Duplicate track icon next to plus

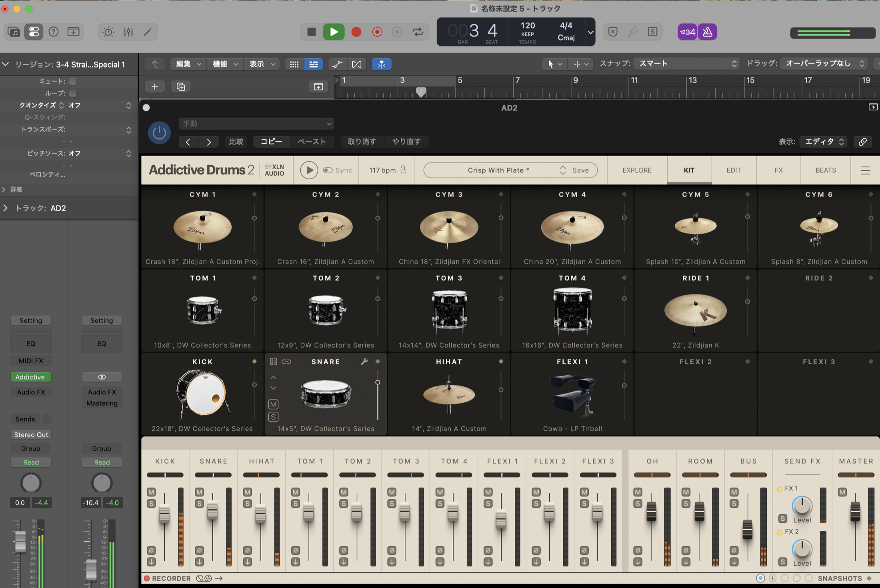(181, 86)
